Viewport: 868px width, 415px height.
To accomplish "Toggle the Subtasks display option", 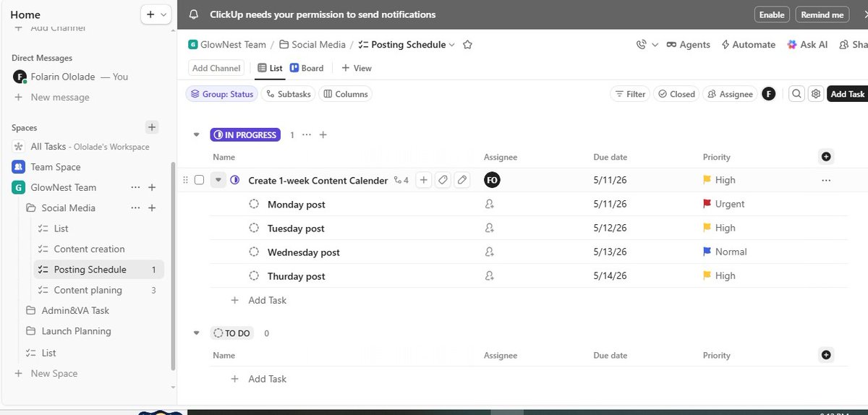I will click(x=288, y=94).
